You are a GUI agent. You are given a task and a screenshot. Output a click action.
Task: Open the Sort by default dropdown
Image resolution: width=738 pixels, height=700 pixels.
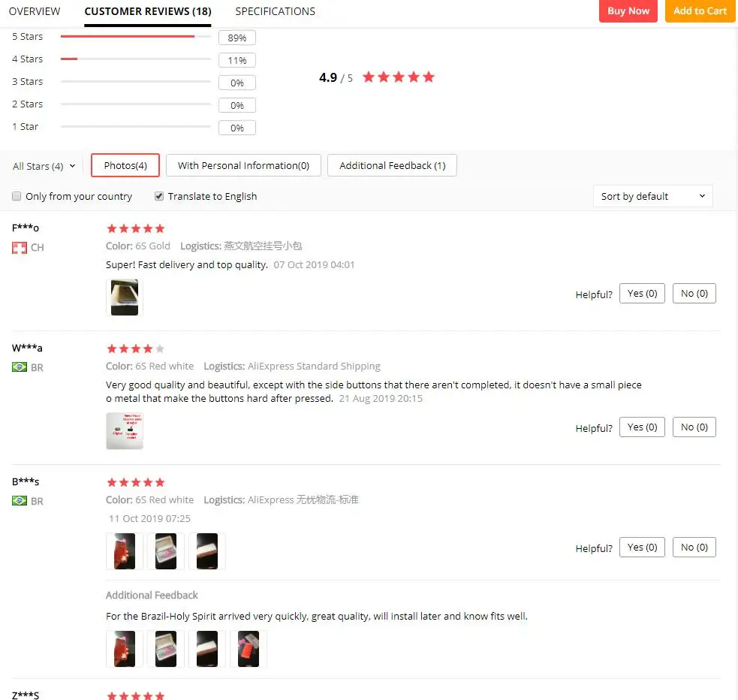click(x=653, y=196)
